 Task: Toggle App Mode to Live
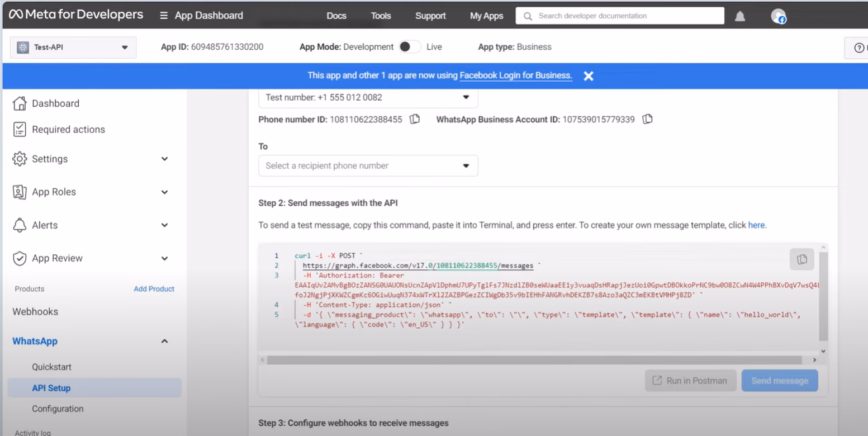point(410,47)
